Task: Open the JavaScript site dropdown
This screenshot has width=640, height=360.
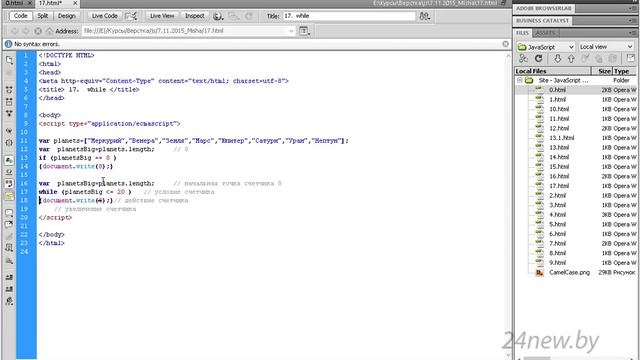Action: click(x=546, y=47)
